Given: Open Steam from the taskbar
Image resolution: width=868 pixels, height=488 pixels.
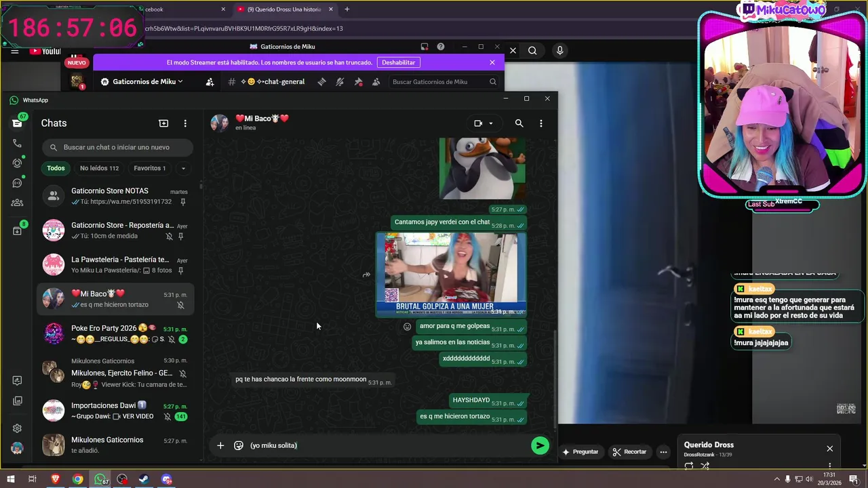Looking at the screenshot, I should (x=144, y=479).
